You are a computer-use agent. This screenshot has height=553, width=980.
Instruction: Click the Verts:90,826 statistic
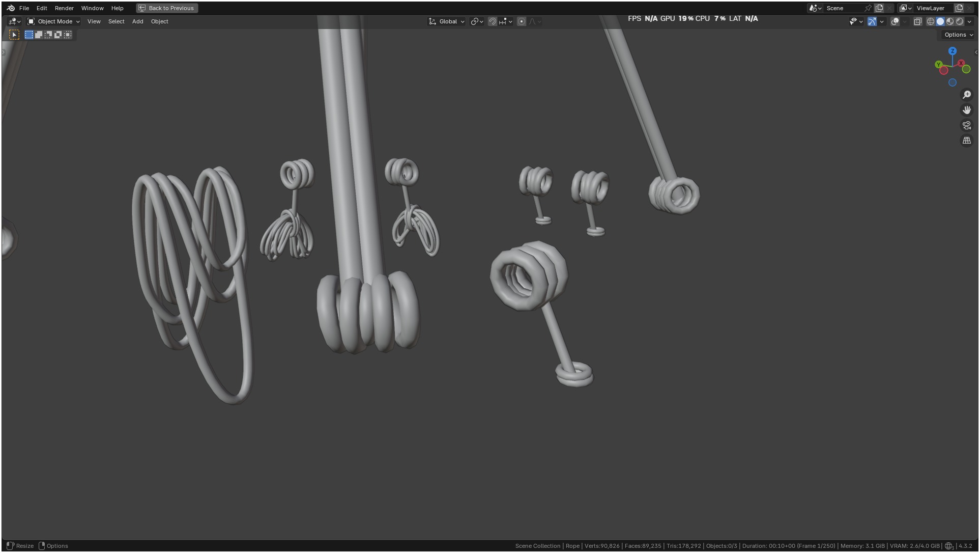(602, 546)
